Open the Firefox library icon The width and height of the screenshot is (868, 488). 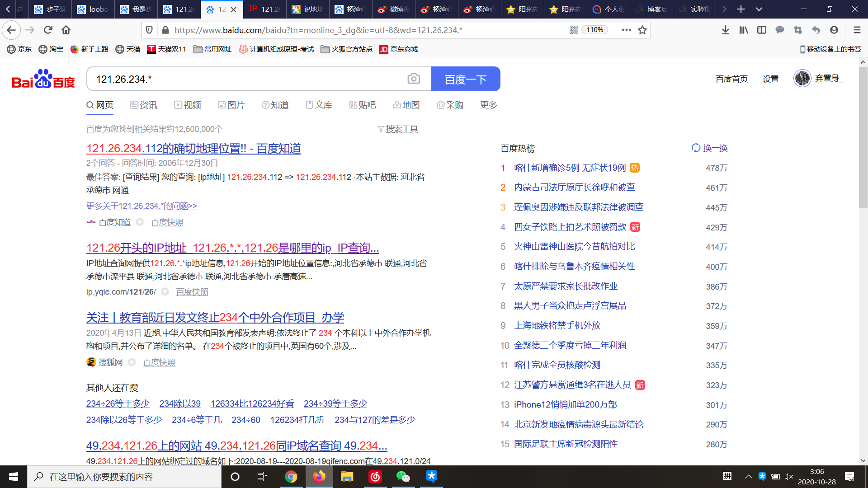744,30
